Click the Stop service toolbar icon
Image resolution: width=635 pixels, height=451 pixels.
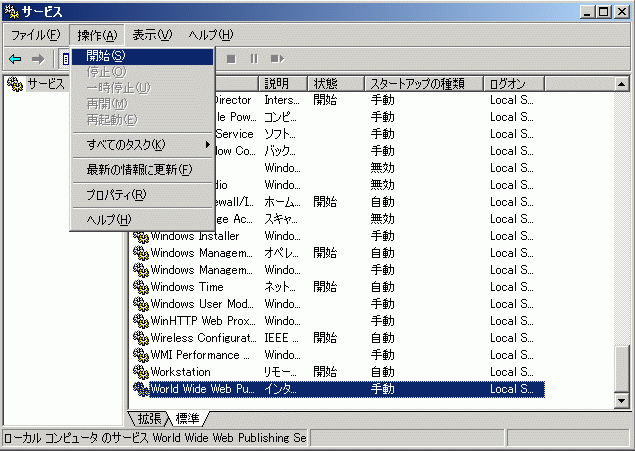pyautogui.click(x=231, y=59)
